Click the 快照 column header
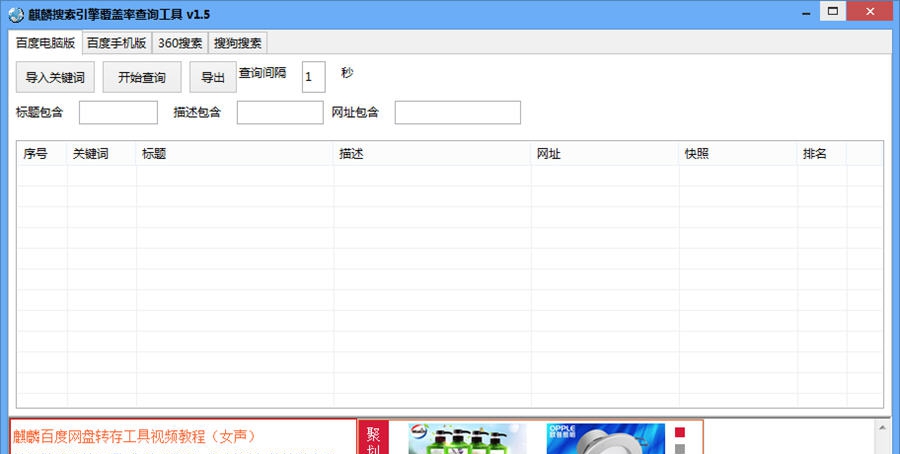This screenshot has width=900, height=454. (738, 154)
